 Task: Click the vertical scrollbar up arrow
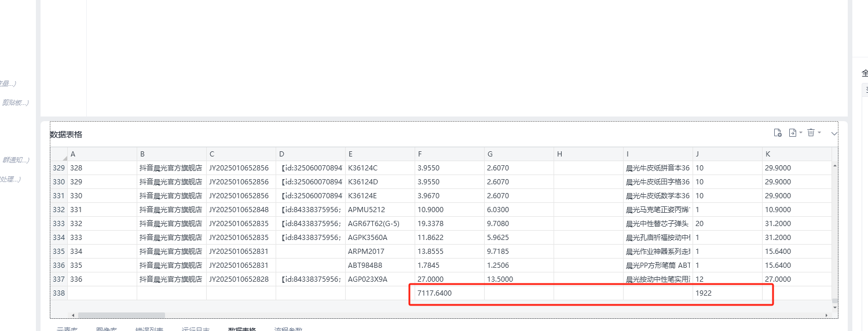pyautogui.click(x=834, y=166)
